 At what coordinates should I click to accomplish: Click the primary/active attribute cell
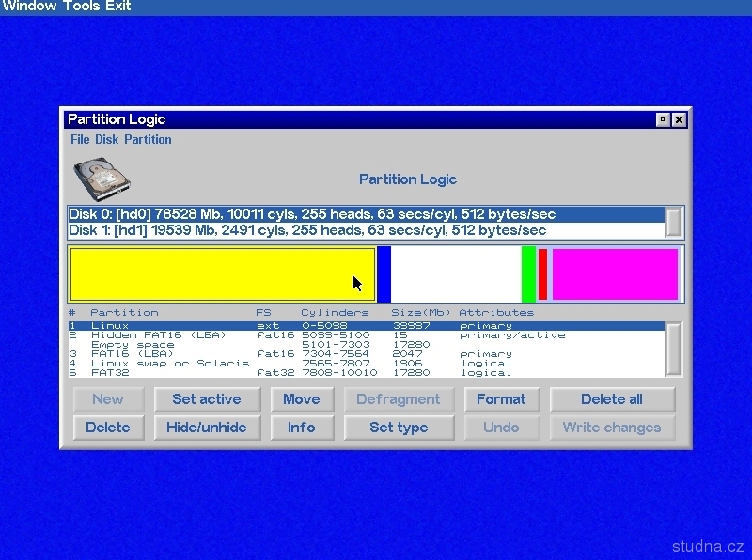tap(512, 335)
